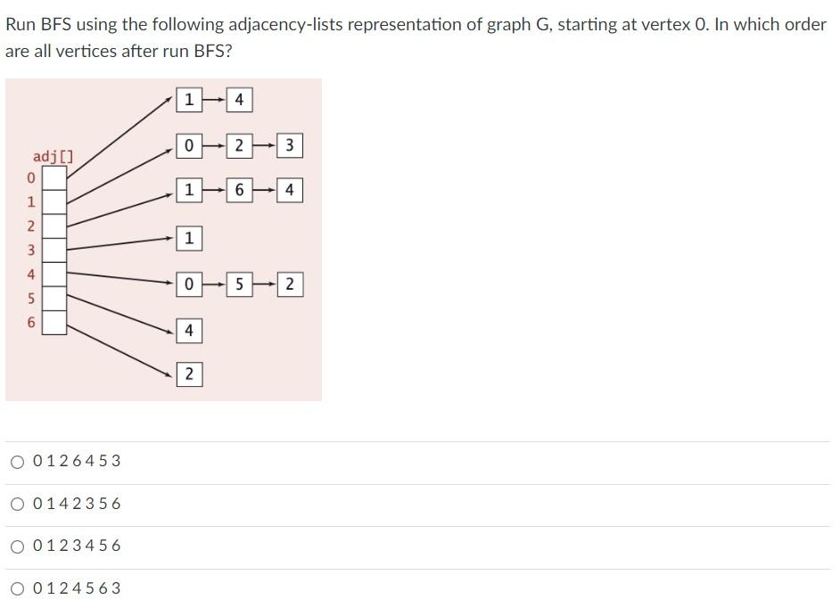Mark the 0124563 answer option
The height and width of the screenshot is (616, 840).
coord(18,589)
